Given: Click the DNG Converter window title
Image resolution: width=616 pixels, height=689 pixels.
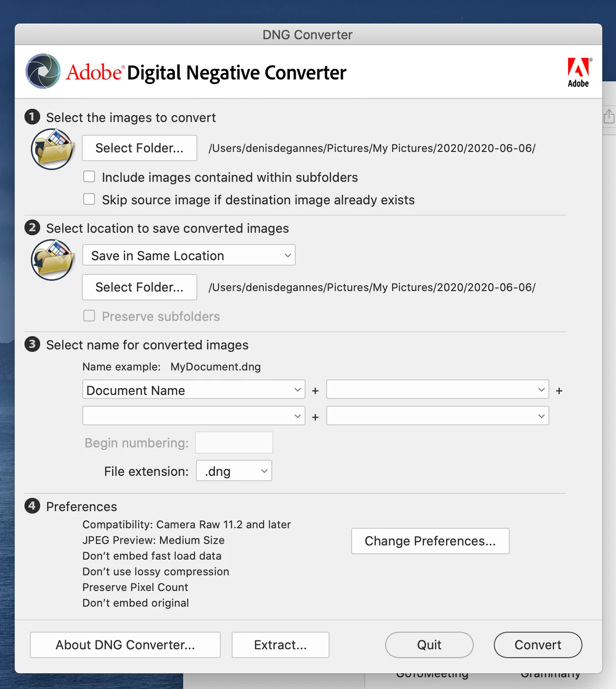Looking at the screenshot, I should point(308,35).
